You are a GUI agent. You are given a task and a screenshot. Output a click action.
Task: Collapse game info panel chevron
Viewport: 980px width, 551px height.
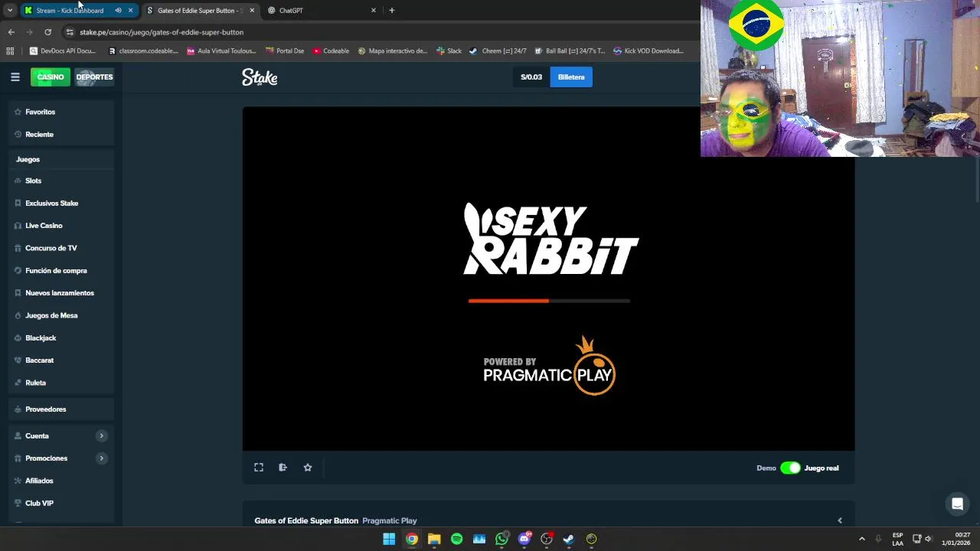840,521
